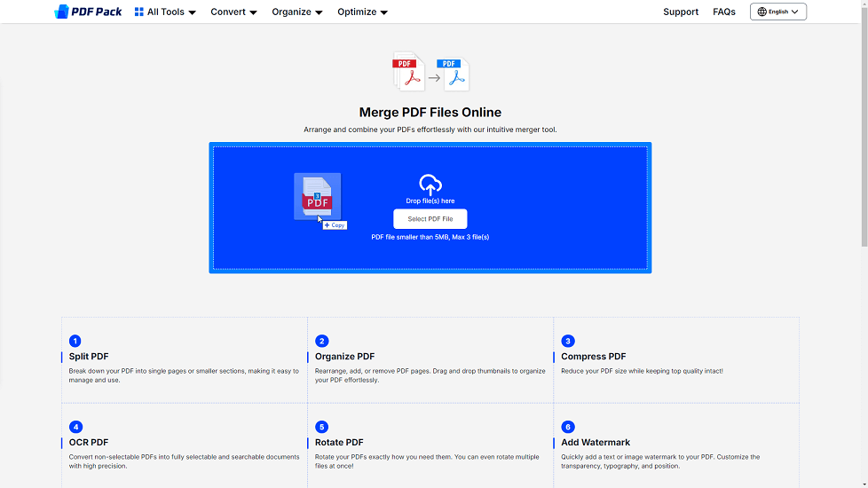Viewport: 868px width, 488px height.
Task: Click the number 1 badge for Split PDF
Action: (75, 341)
